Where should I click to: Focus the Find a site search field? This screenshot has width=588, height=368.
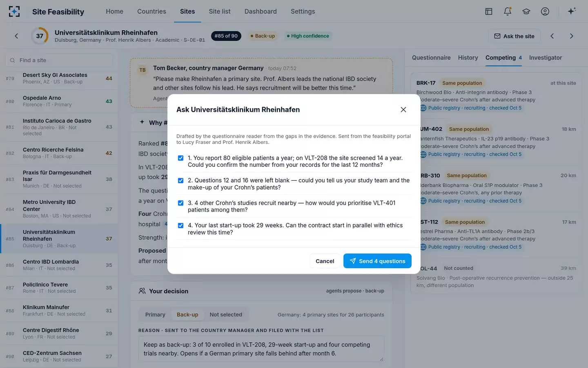(59, 60)
